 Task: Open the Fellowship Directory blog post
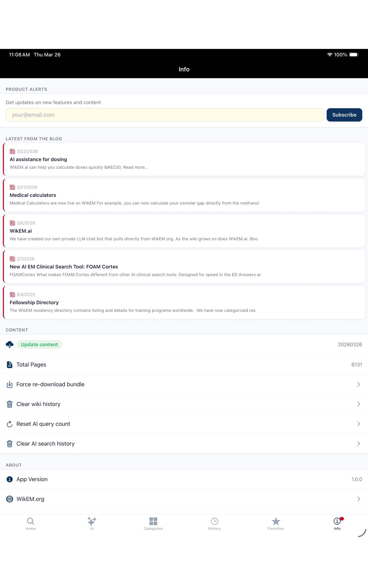[x=184, y=302]
